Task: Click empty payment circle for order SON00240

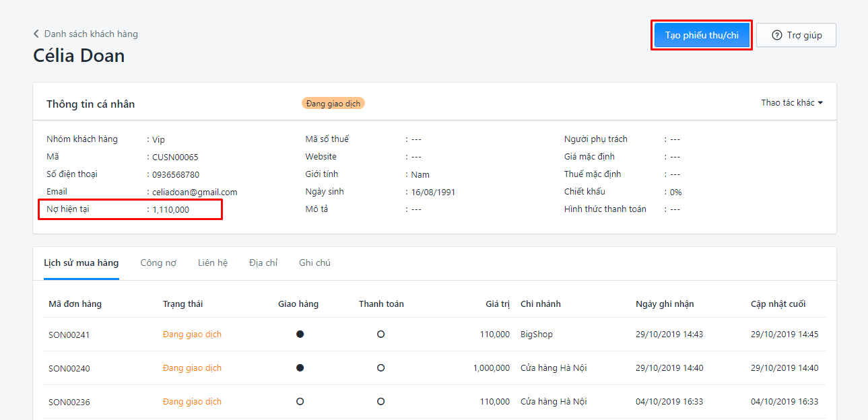Action: point(380,367)
